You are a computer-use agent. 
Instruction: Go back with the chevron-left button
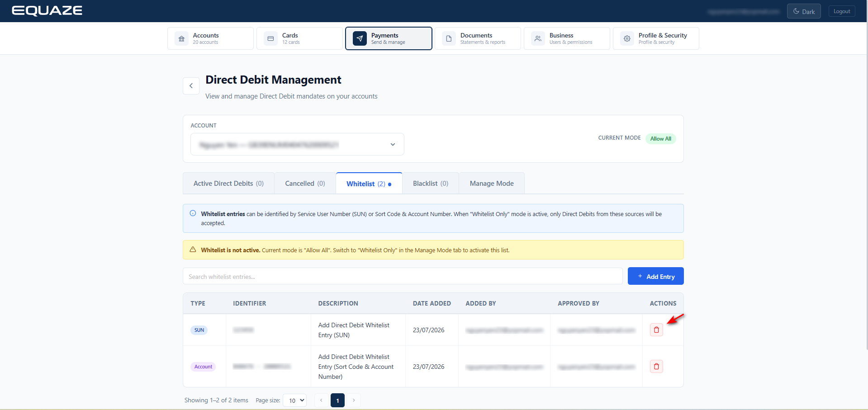pos(191,86)
